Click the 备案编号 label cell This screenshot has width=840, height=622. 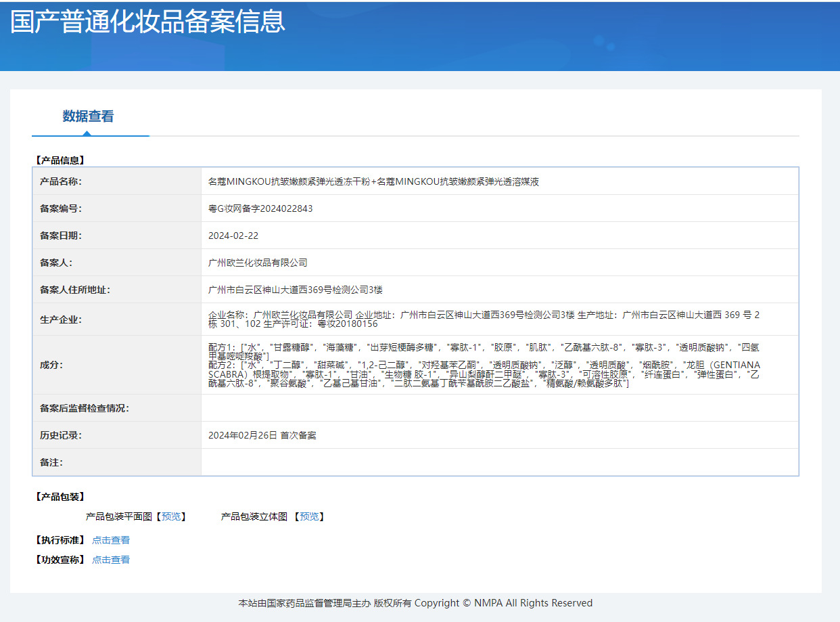pyautogui.click(x=117, y=208)
